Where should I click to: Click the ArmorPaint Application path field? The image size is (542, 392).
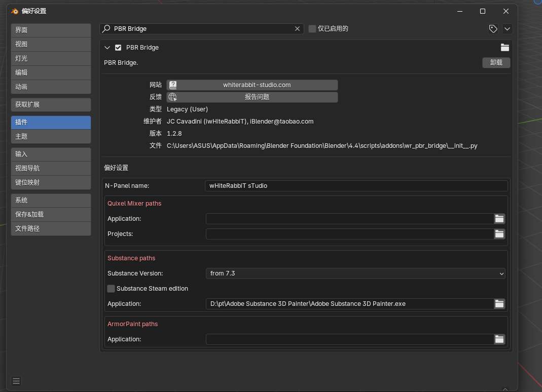click(x=350, y=339)
